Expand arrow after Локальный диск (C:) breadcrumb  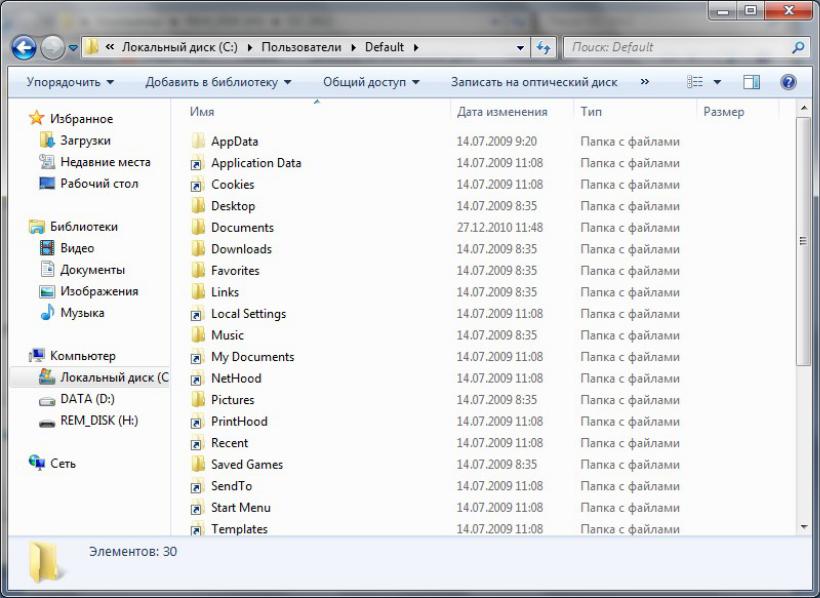pos(249,48)
